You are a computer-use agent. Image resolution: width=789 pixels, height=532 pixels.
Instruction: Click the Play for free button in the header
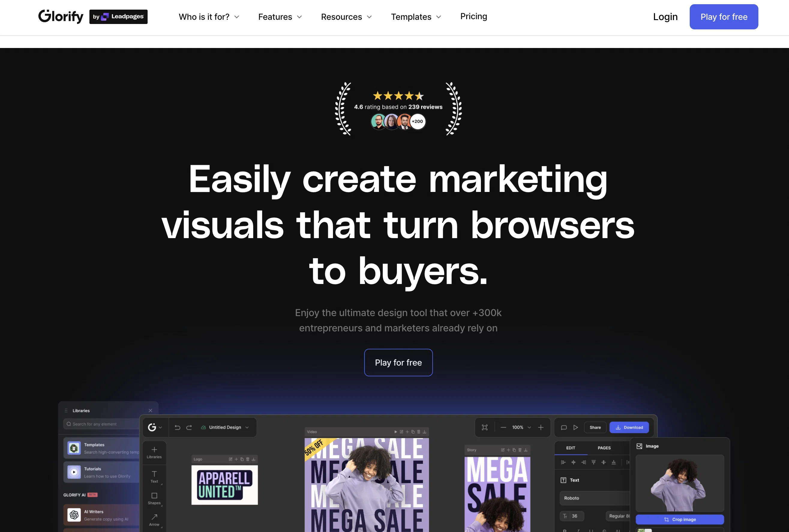pos(724,16)
